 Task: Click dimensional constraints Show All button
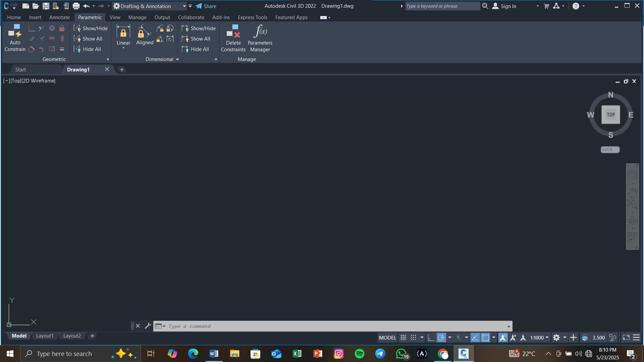point(196,39)
